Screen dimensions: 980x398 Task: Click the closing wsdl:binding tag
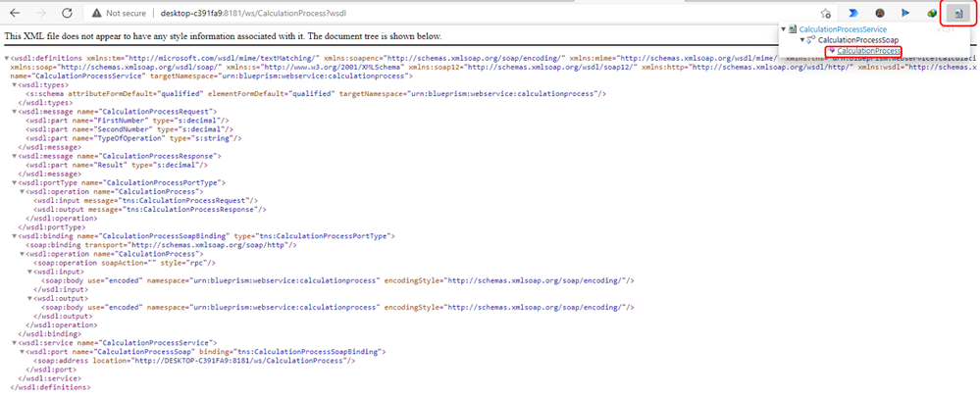tap(50, 334)
